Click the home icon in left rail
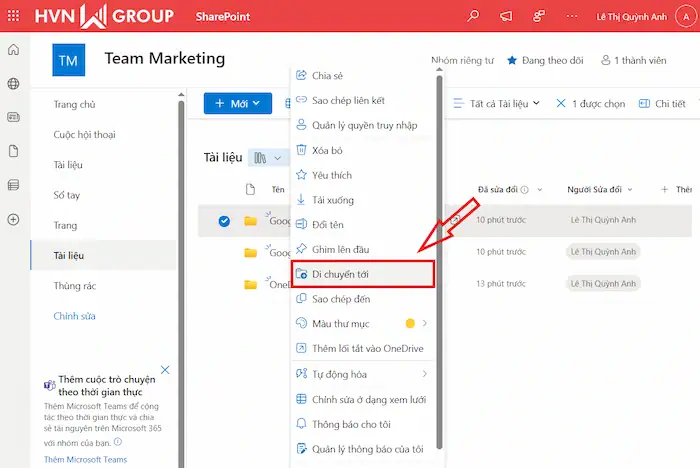 click(13, 51)
